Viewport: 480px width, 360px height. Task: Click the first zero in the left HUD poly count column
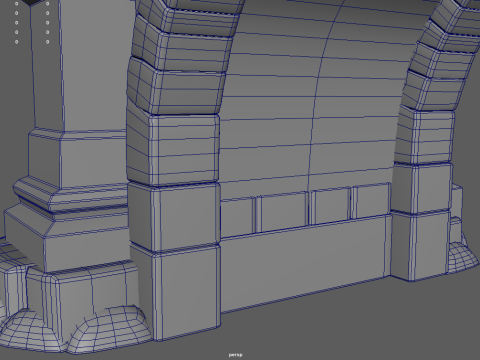click(x=16, y=4)
